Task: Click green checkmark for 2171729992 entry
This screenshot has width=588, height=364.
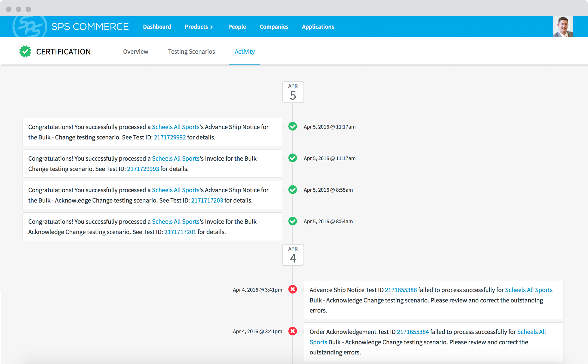Action: pos(293,127)
